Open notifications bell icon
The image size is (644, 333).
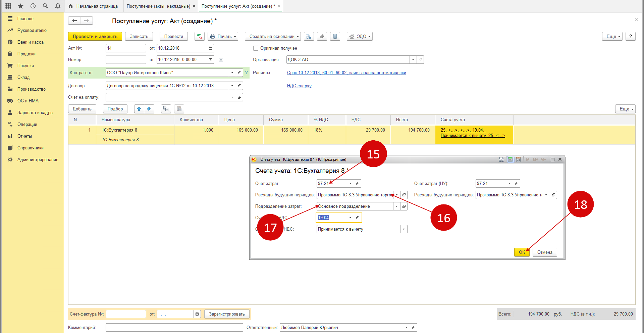pos(58,6)
